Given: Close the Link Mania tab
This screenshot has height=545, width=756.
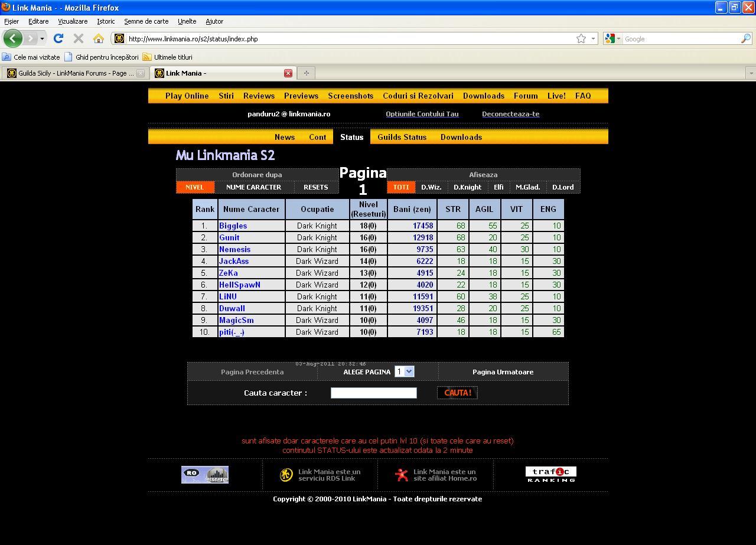Looking at the screenshot, I should (x=288, y=73).
